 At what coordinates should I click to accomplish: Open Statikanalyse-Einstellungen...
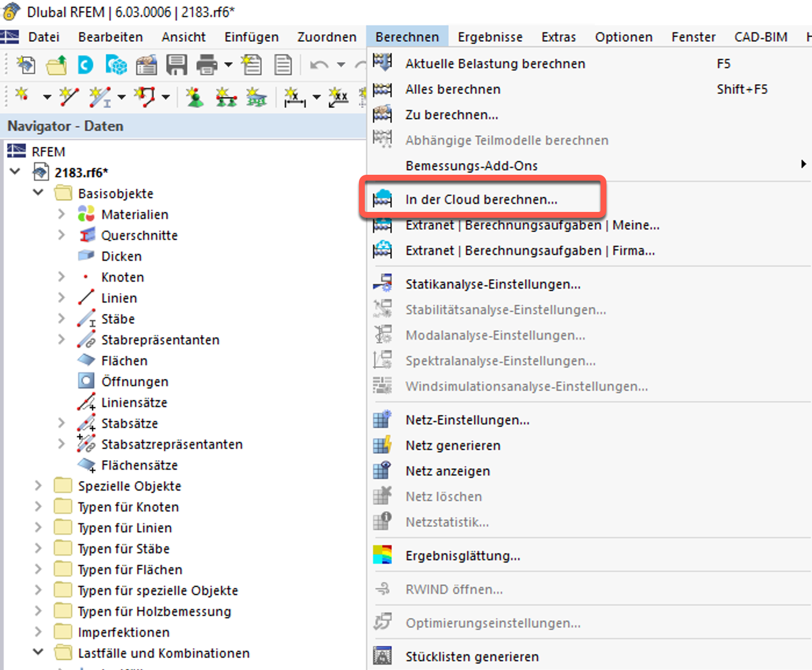point(590,284)
